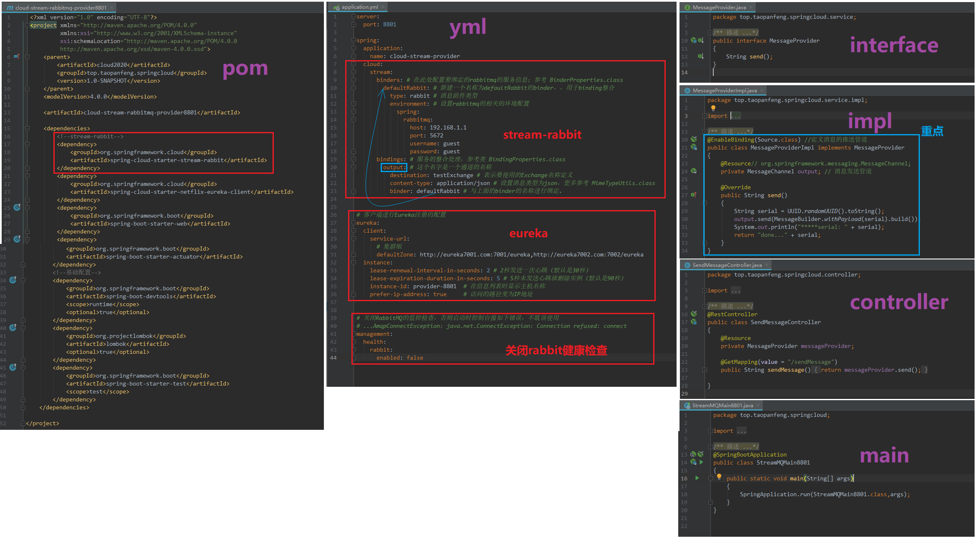980x538 pixels.
Task: Click spring-boot-starter-actuator artifactId in pom
Action: pos(154,257)
